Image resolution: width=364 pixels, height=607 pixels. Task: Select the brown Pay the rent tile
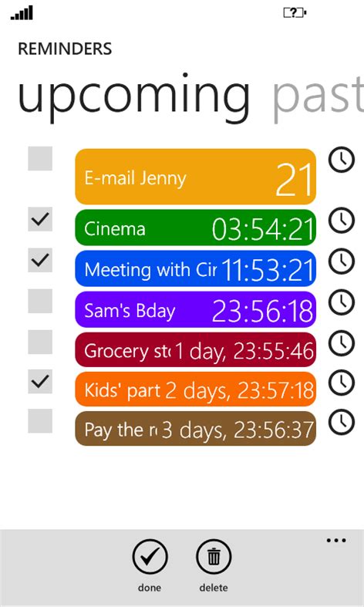[196, 429]
